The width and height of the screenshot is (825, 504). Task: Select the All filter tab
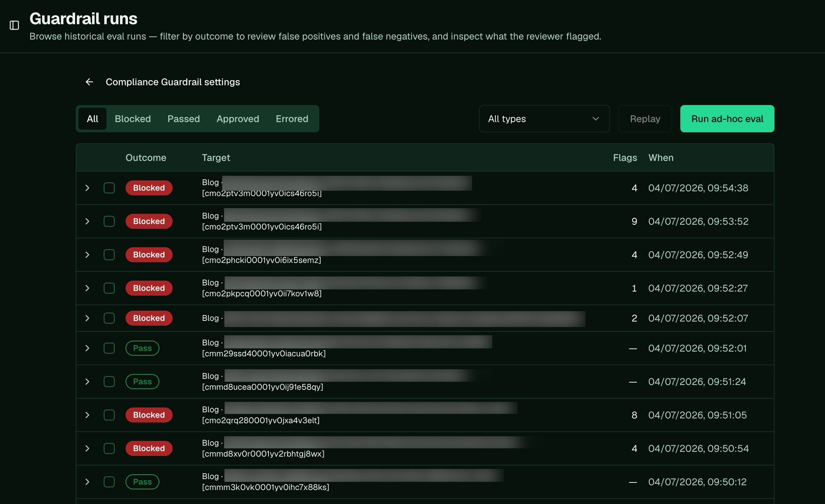pos(92,119)
